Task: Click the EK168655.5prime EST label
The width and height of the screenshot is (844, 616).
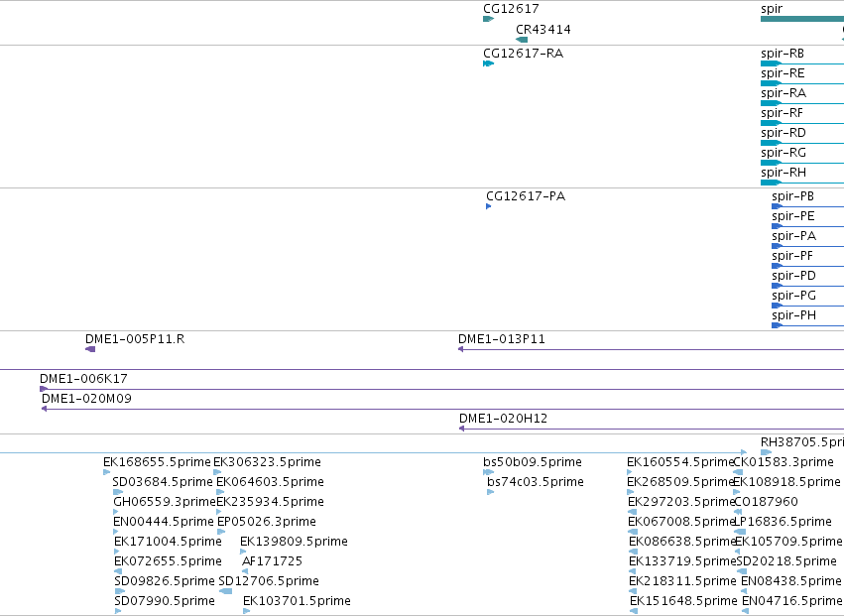Action: pyautogui.click(x=157, y=462)
